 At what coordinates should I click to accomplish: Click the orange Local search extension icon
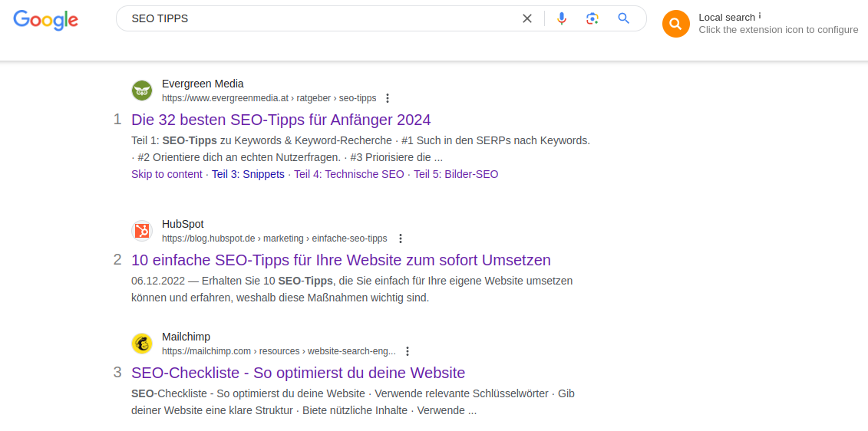coord(675,24)
